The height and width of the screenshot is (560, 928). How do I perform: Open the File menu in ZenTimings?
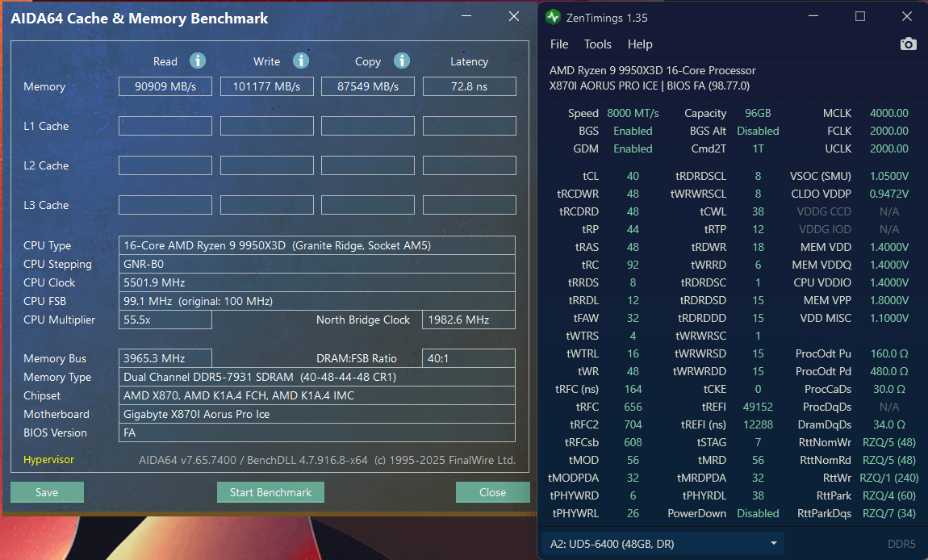(x=559, y=44)
